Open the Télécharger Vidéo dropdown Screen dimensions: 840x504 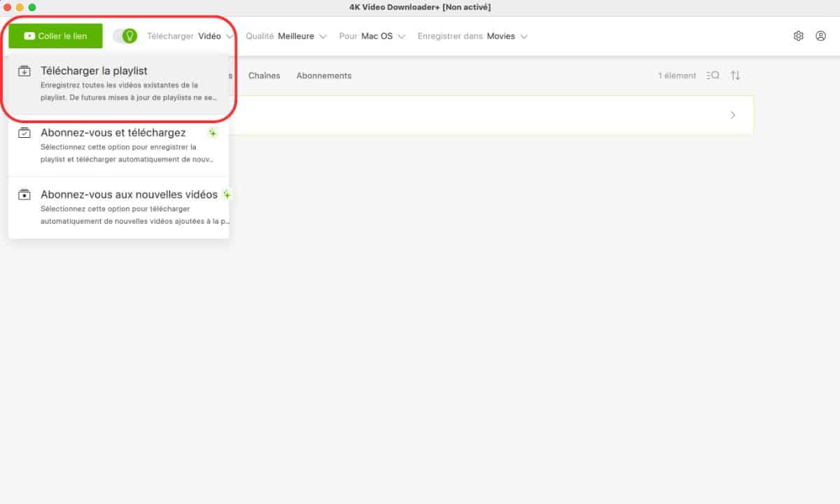(x=190, y=36)
